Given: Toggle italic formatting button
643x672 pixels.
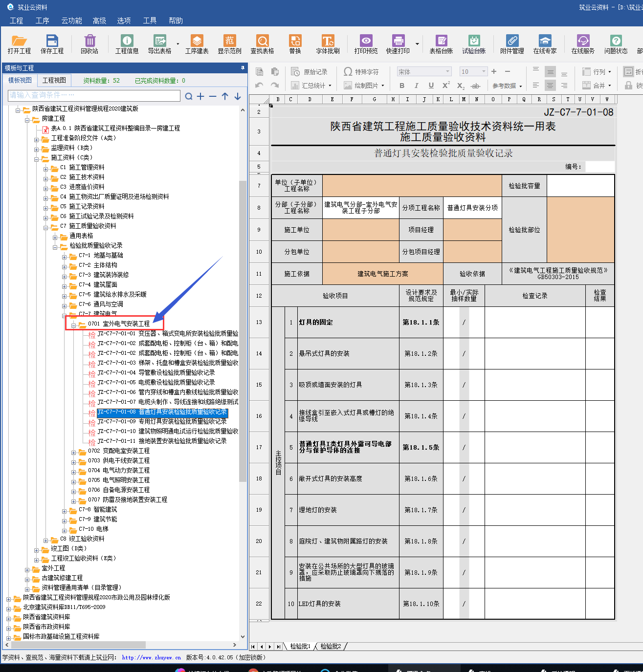Looking at the screenshot, I should tap(416, 86).
